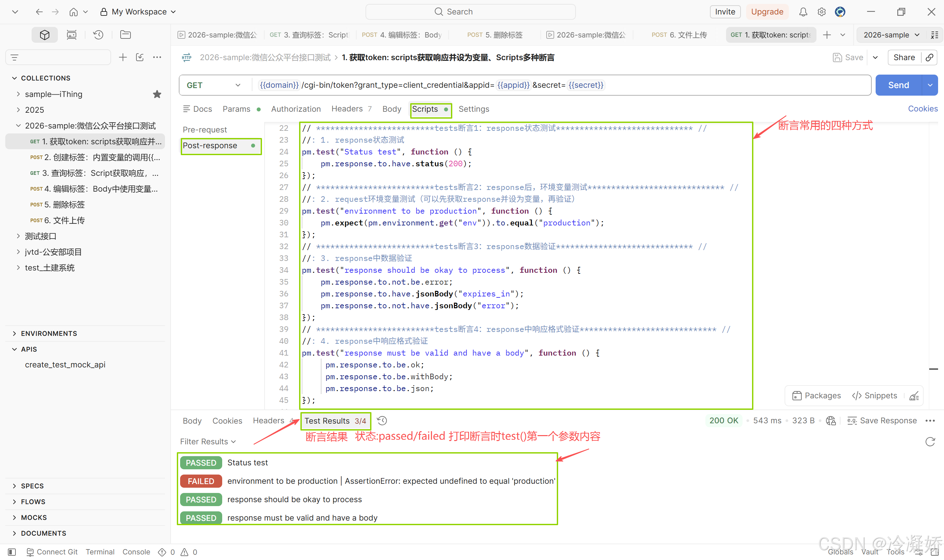
Task: Add a new request tab with plus
Action: [x=827, y=35]
